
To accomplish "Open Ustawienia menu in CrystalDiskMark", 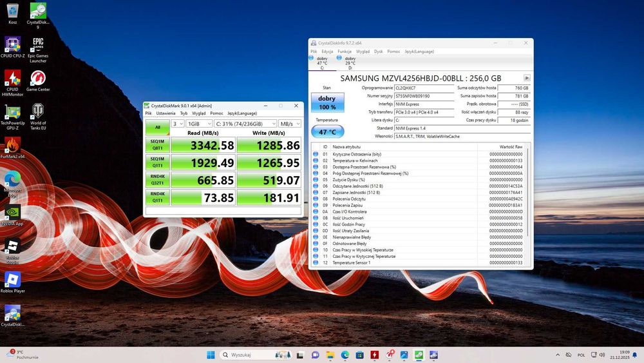I will 166,113.
